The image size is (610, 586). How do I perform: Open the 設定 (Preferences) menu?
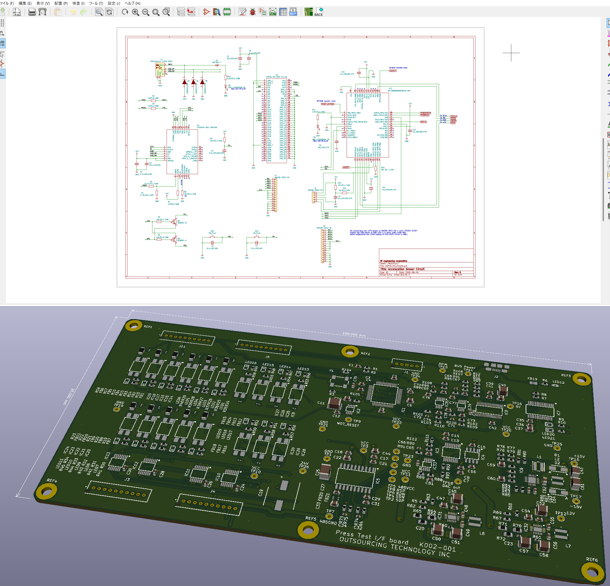tap(114, 3)
